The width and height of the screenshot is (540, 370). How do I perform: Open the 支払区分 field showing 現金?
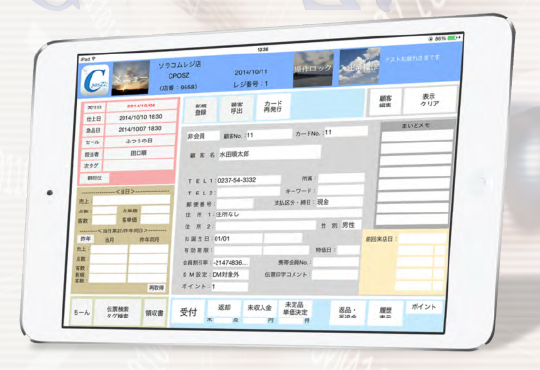[339, 202]
